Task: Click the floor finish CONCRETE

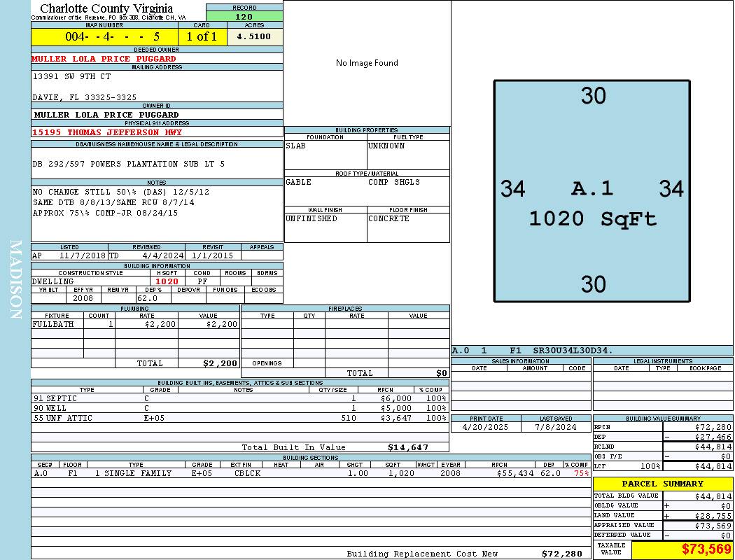Action: pos(388,219)
